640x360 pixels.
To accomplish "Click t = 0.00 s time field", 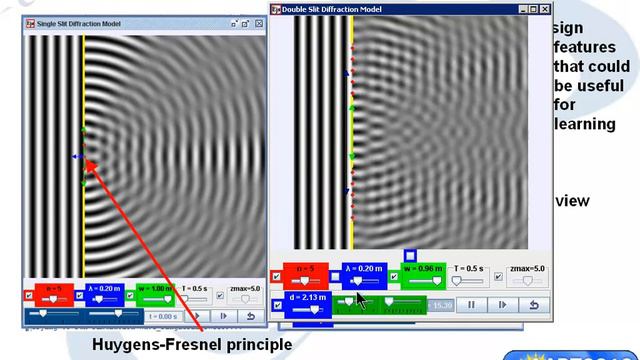I will pyautogui.click(x=163, y=316).
